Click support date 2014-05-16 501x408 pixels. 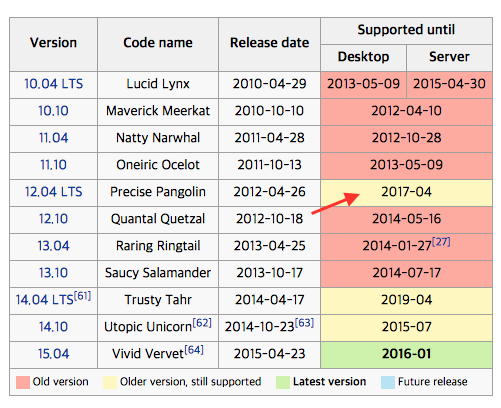[406, 219]
